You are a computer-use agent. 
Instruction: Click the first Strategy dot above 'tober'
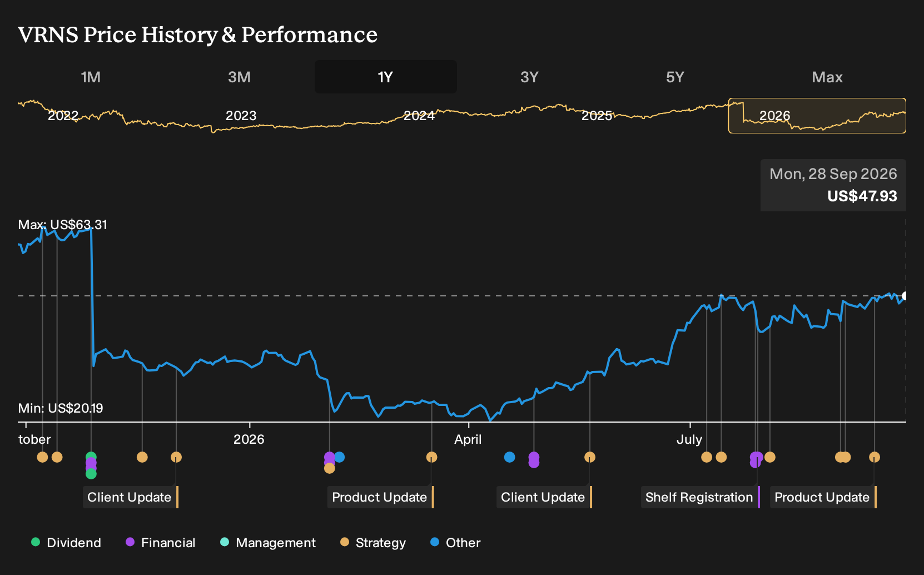pos(42,457)
